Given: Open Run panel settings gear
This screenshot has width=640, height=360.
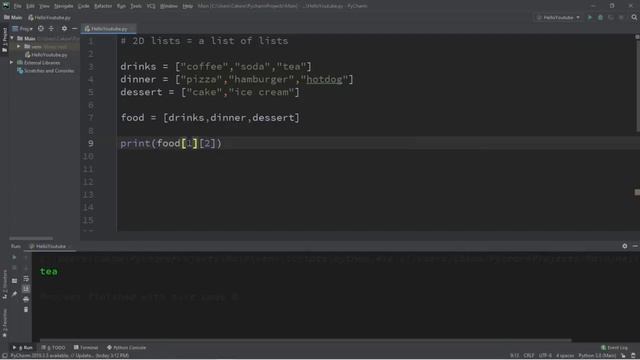Looking at the screenshot, I should point(624,246).
